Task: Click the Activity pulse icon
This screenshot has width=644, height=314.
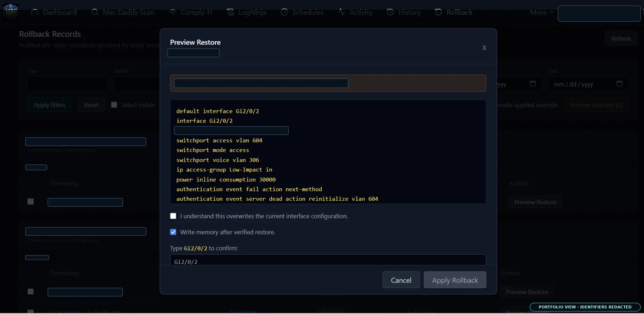Action: [341, 12]
